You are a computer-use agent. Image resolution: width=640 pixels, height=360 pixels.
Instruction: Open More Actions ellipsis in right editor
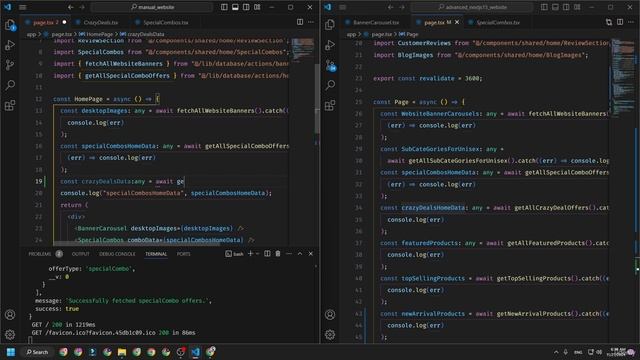pyautogui.click(x=631, y=22)
